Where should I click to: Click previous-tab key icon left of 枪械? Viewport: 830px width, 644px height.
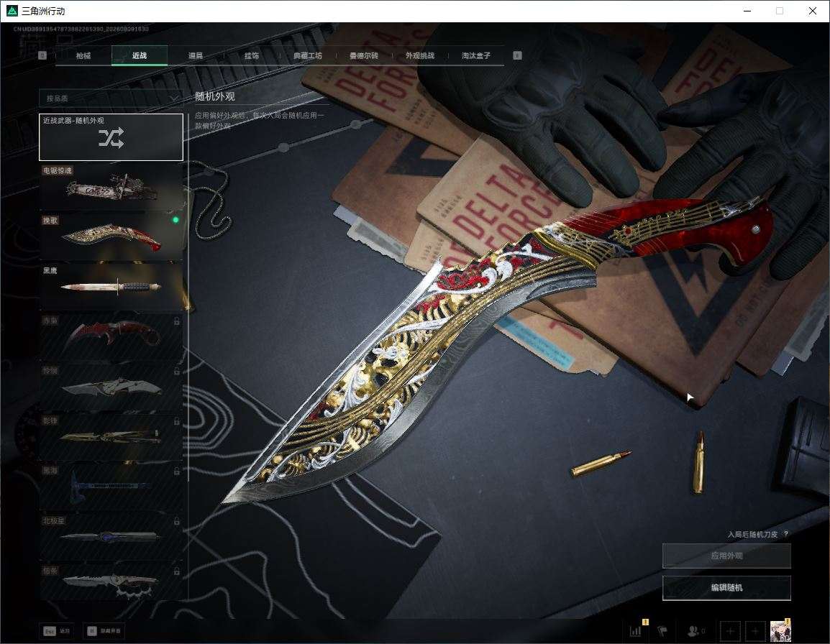[x=42, y=55]
